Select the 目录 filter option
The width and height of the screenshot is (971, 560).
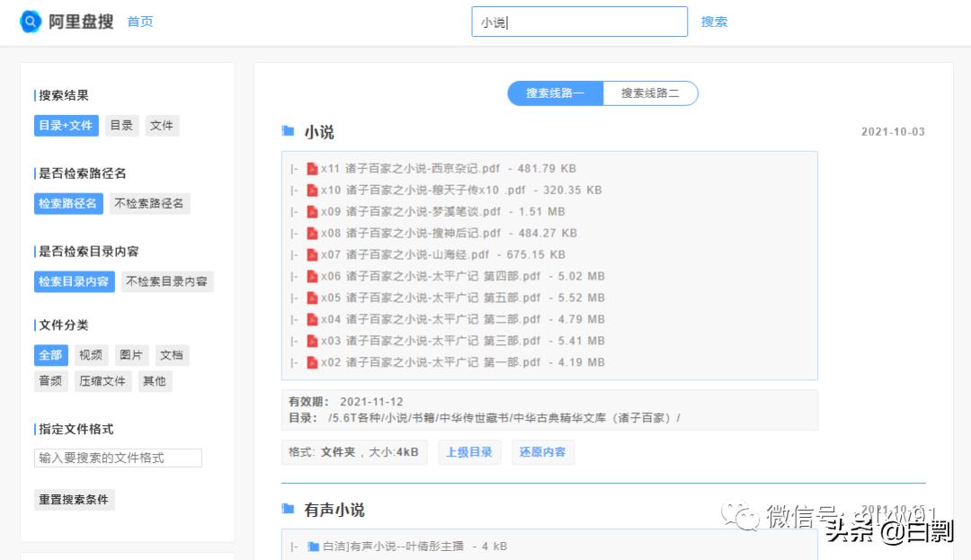coord(120,126)
